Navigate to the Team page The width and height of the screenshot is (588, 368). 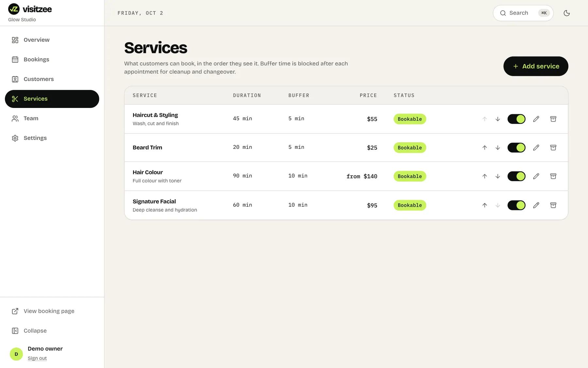tap(52, 118)
